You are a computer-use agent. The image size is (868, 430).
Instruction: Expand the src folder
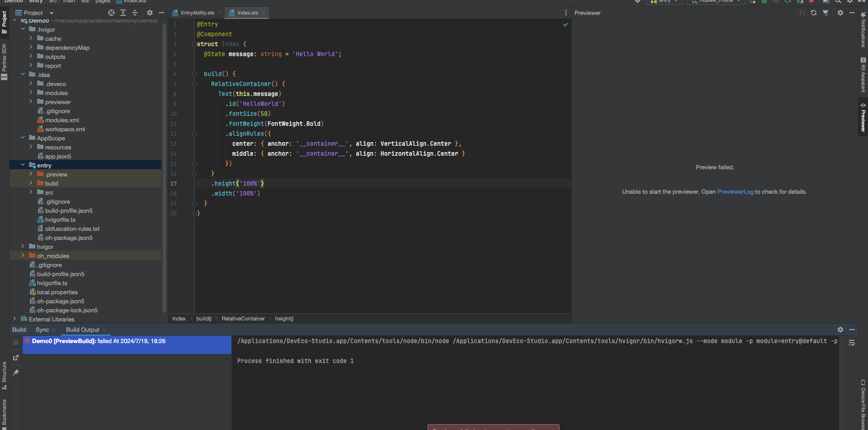31,192
